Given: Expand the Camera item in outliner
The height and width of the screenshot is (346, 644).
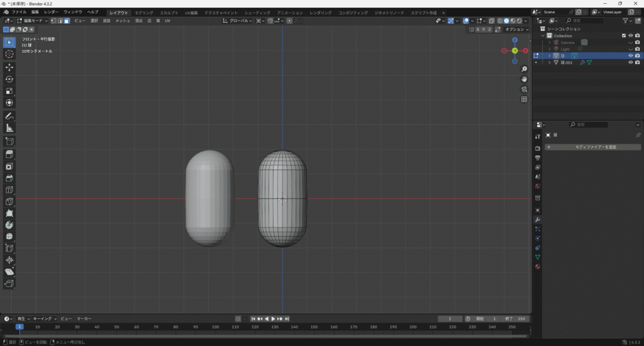Looking at the screenshot, I should pos(550,42).
